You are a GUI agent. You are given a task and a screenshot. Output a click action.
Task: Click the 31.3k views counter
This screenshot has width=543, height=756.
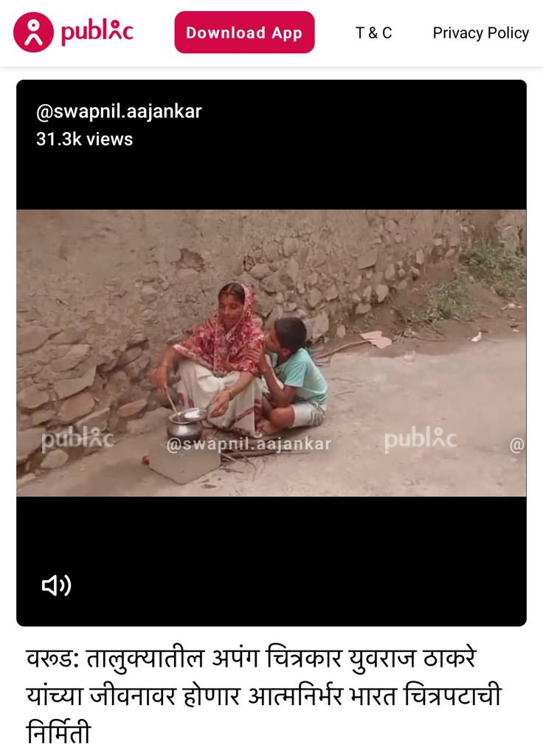[x=84, y=140]
